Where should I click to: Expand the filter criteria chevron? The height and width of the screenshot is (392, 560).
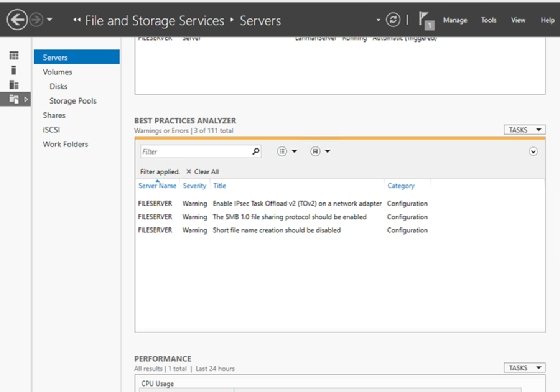[533, 152]
